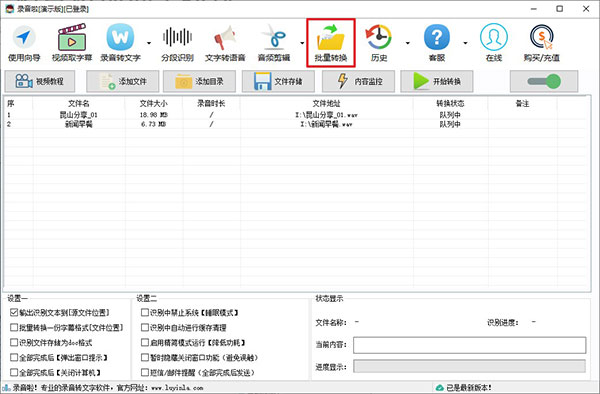The image size is (600, 394).
Task: Open the 音频剪辑 audio clipping scissors icon
Action: [x=274, y=43]
